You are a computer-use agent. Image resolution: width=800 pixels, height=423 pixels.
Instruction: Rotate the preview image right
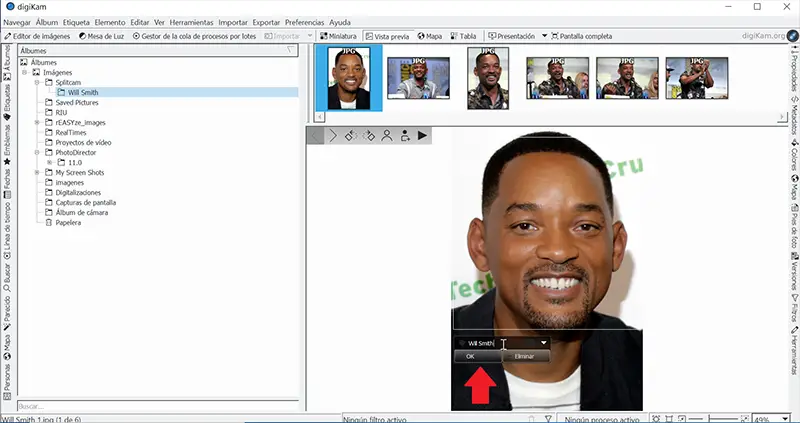pyautogui.click(x=369, y=136)
